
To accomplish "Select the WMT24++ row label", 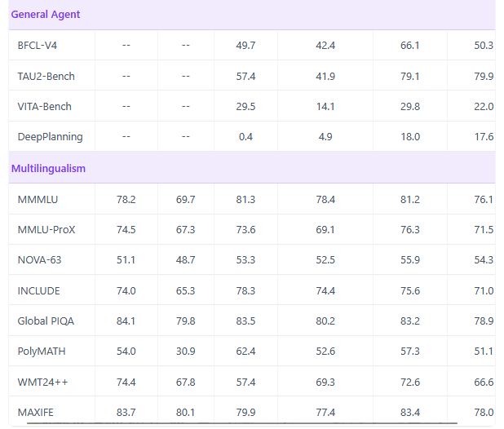I will pyautogui.click(x=40, y=382).
